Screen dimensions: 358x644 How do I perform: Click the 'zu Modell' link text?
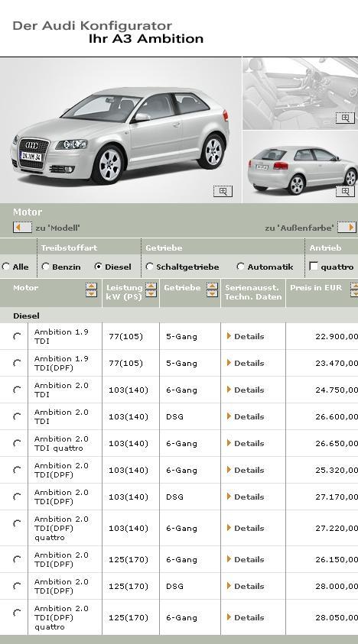pyautogui.click(x=57, y=228)
